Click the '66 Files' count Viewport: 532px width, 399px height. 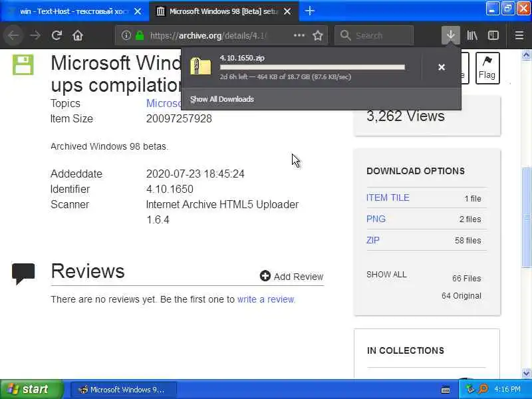(x=467, y=279)
